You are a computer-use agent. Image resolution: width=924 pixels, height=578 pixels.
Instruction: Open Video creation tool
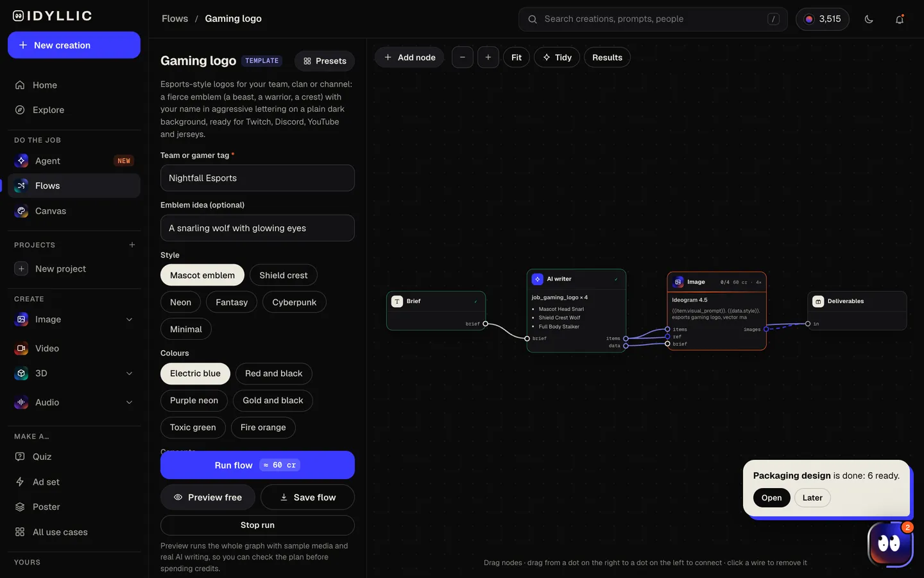pyautogui.click(x=74, y=348)
